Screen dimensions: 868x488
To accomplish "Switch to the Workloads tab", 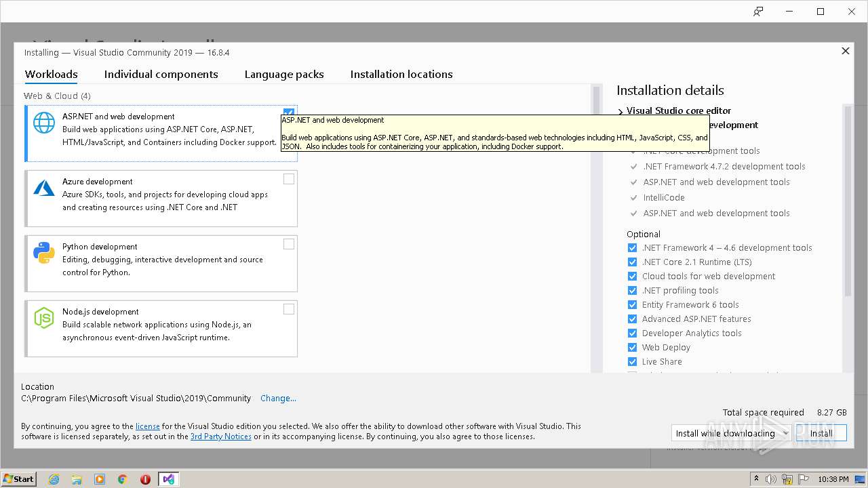I will tap(52, 75).
